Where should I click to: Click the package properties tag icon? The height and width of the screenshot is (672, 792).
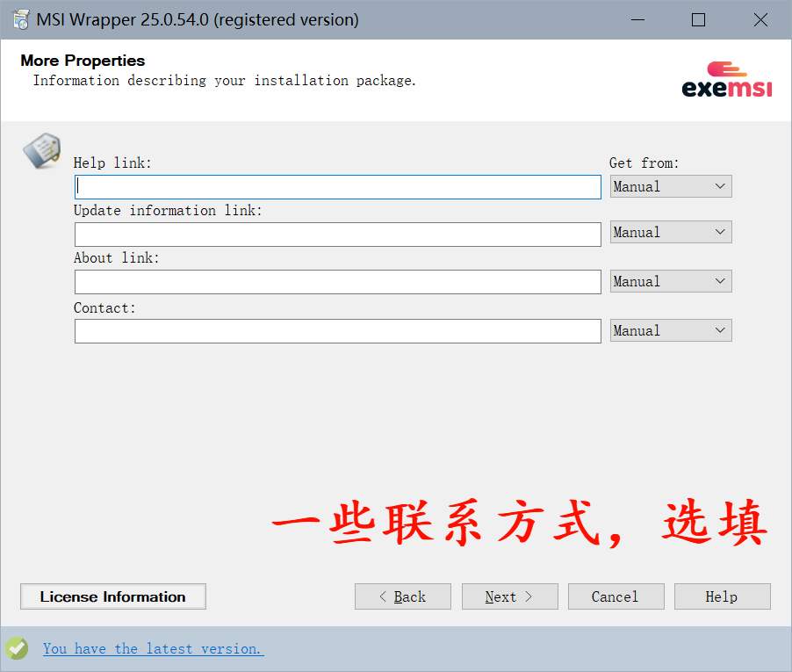coord(41,150)
